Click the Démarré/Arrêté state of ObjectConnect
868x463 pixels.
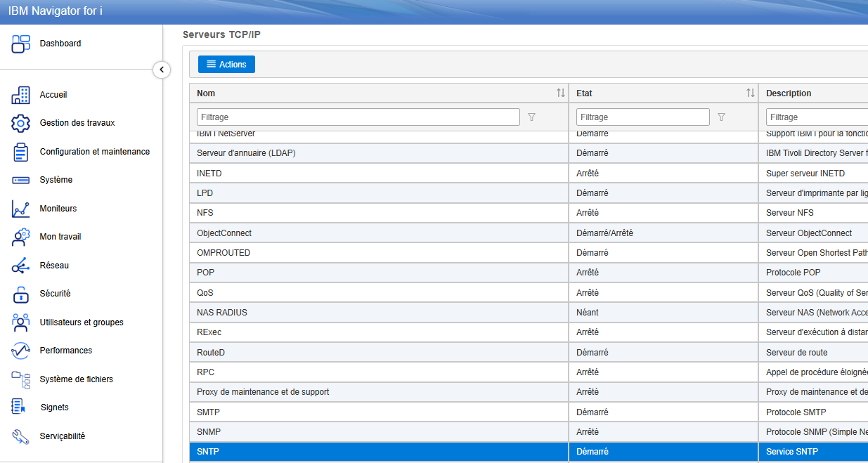pyautogui.click(x=604, y=233)
